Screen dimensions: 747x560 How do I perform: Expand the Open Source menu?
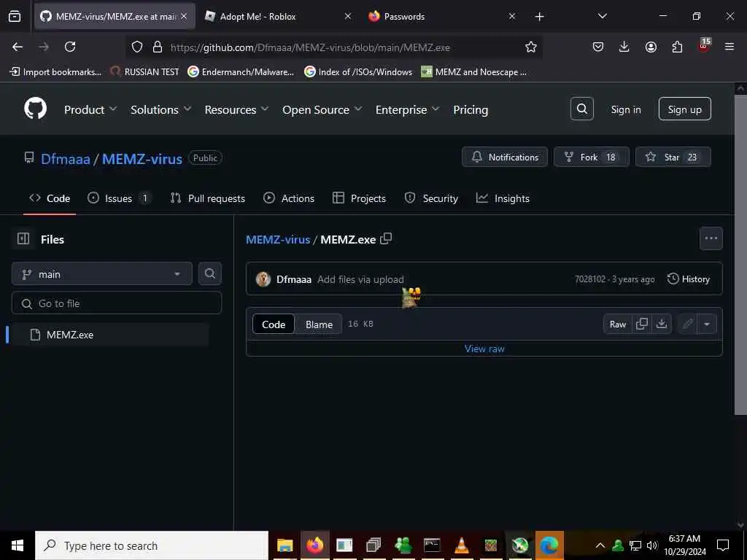pos(322,109)
